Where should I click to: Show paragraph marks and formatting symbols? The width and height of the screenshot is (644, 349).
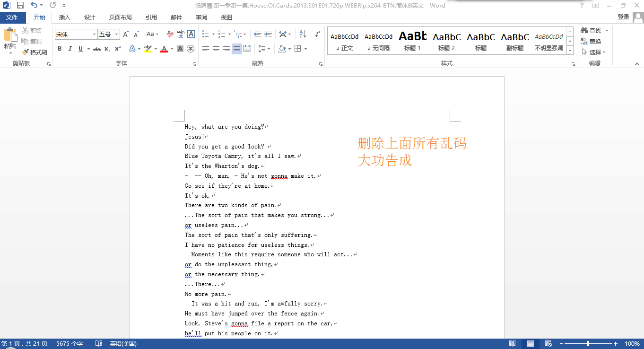click(317, 34)
